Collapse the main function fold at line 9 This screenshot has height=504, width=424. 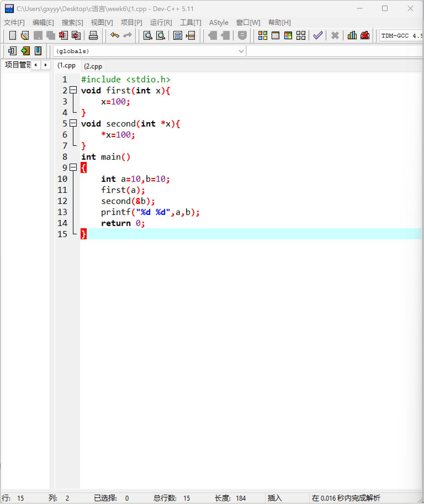(x=73, y=167)
